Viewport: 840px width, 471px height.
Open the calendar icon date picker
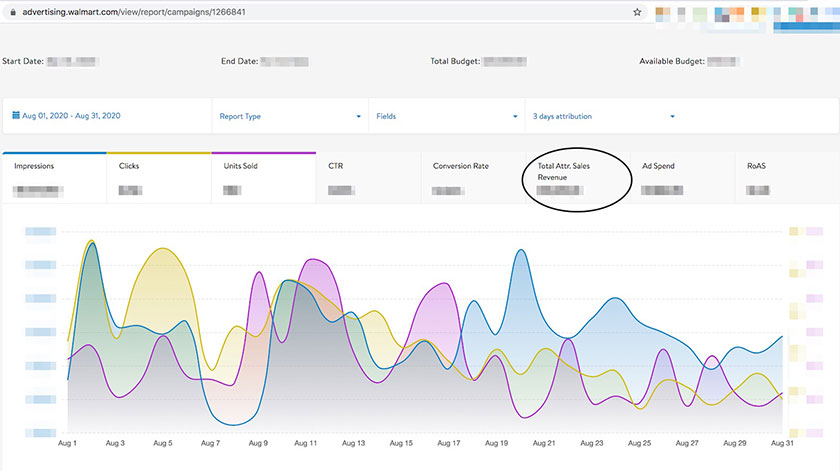(16, 115)
